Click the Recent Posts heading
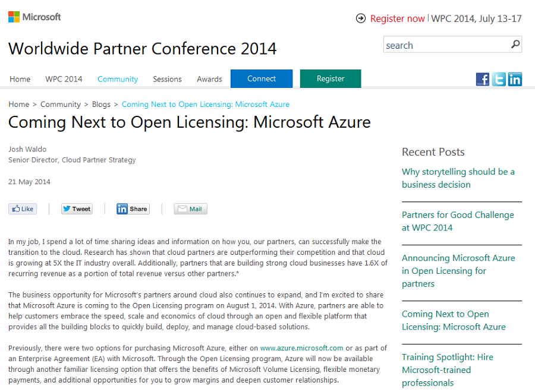Image resolution: width=535 pixels, height=392 pixels. 433,151
